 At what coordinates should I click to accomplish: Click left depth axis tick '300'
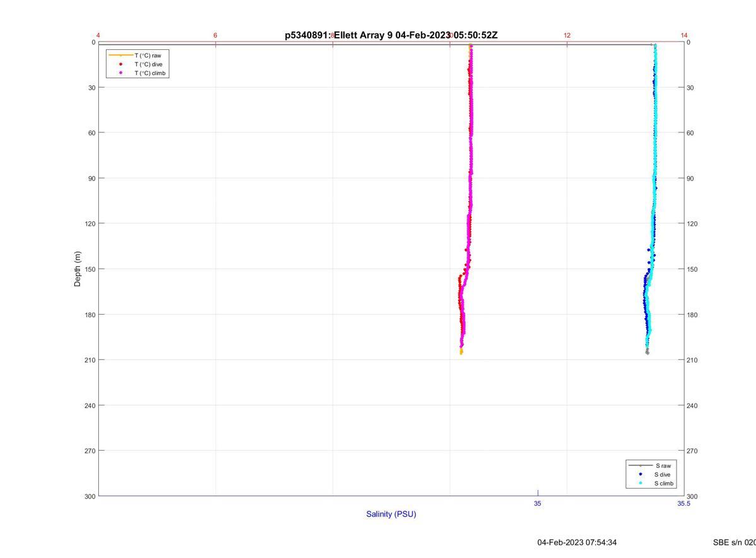[x=90, y=496]
